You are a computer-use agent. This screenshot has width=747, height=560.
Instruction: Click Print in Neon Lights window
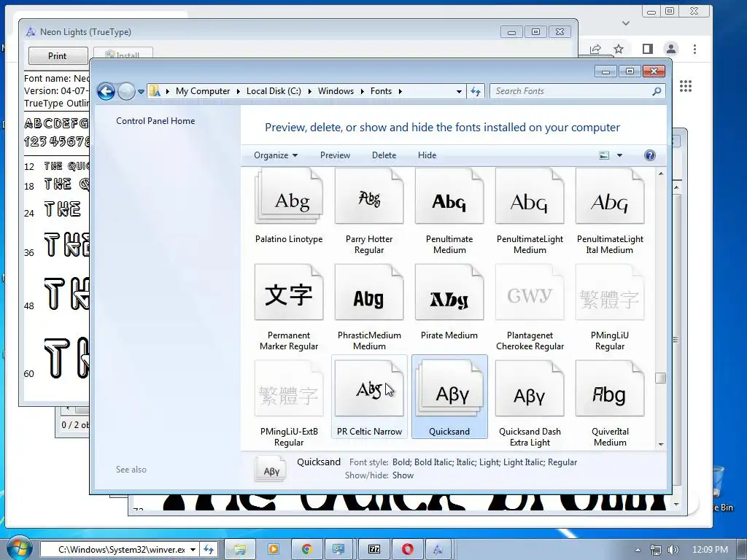pyautogui.click(x=58, y=55)
